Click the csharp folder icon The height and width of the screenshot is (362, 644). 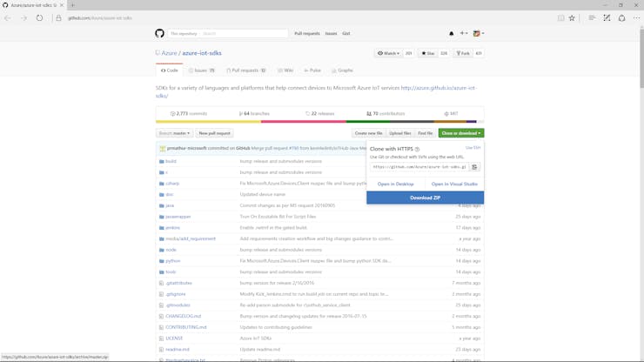(161, 184)
